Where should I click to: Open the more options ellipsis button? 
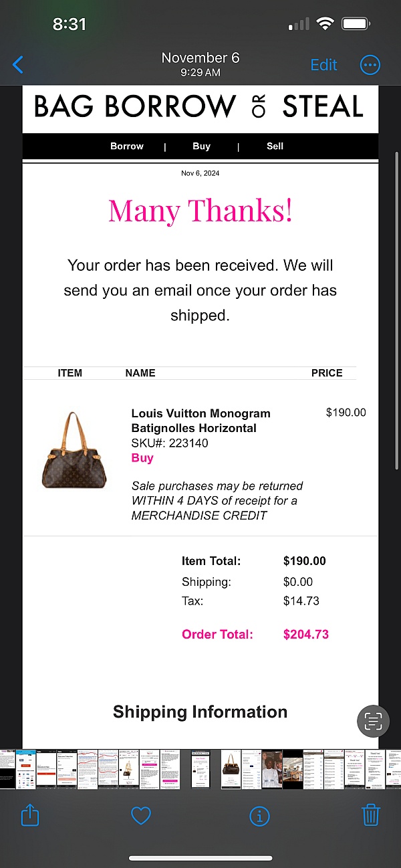(x=370, y=65)
